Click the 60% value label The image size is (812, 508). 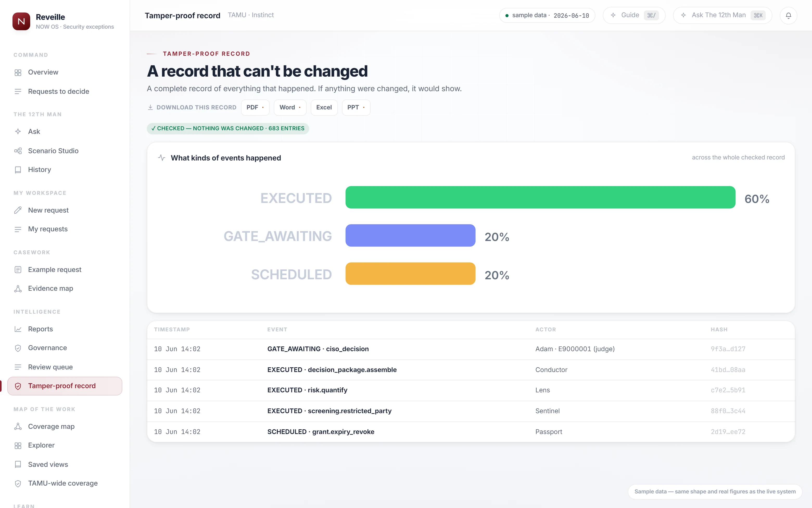click(x=757, y=199)
